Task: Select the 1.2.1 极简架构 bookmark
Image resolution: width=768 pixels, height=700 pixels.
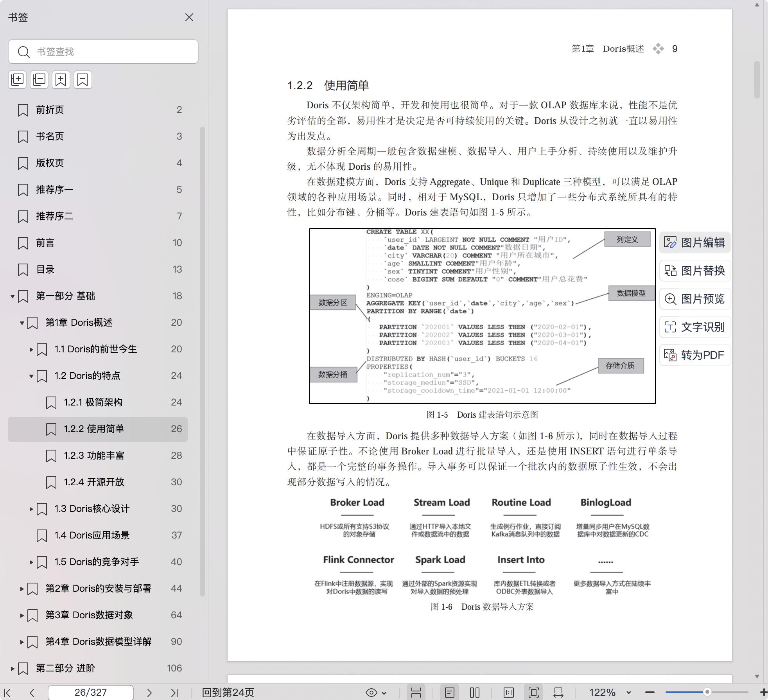Action: 98,402
